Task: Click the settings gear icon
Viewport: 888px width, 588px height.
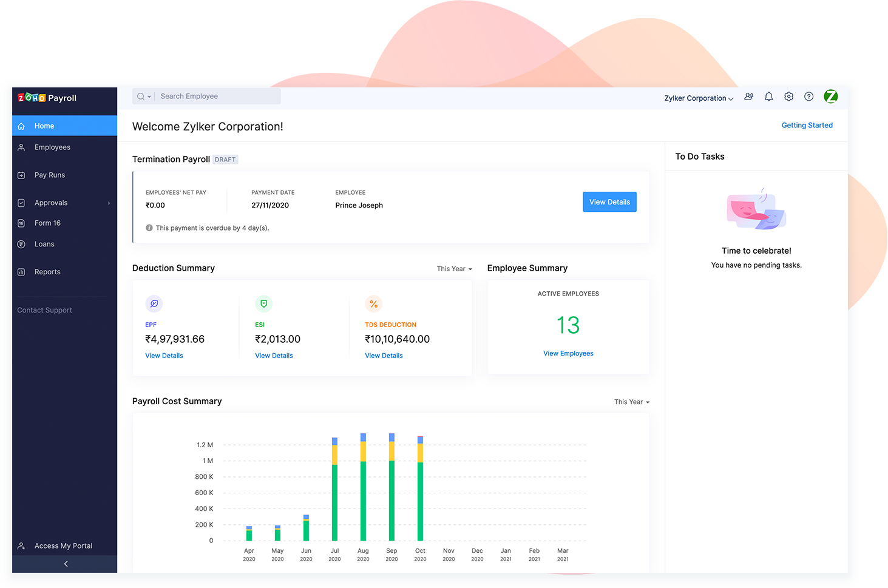Action: [788, 96]
